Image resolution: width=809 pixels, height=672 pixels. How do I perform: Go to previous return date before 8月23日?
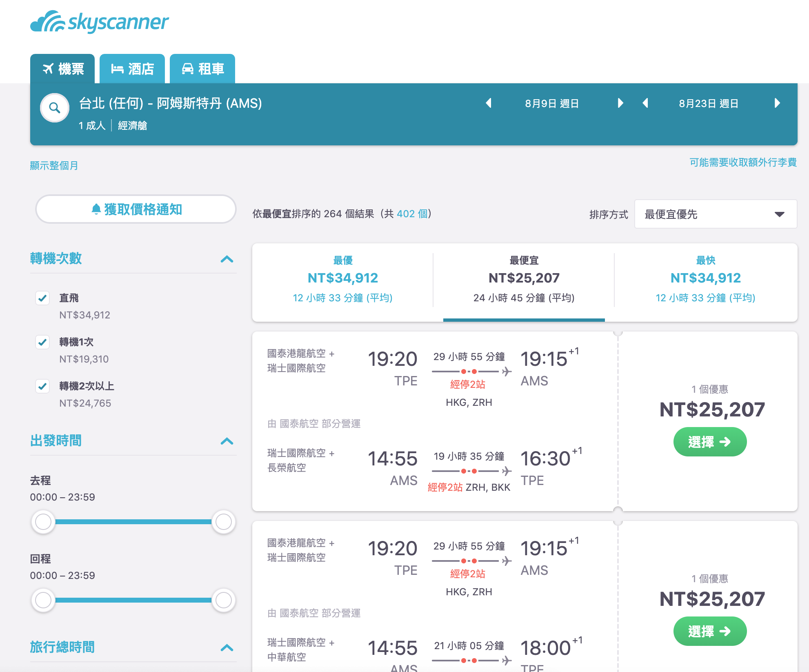click(x=645, y=103)
